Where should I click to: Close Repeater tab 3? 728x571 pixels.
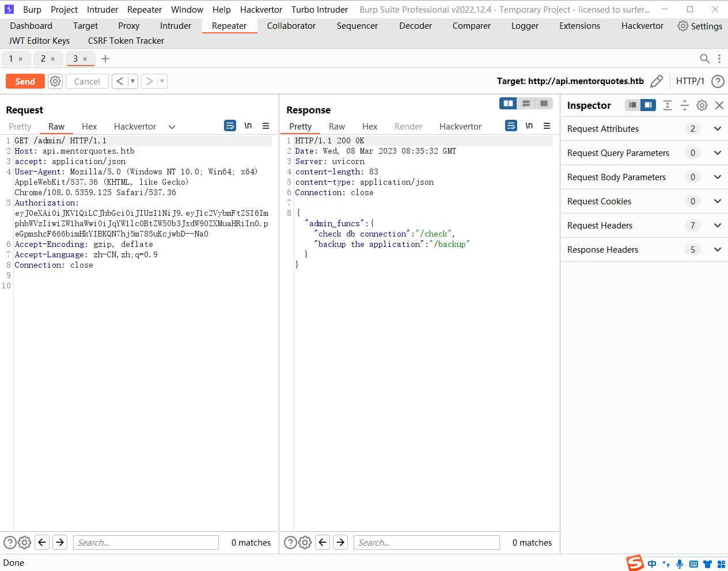tap(85, 59)
